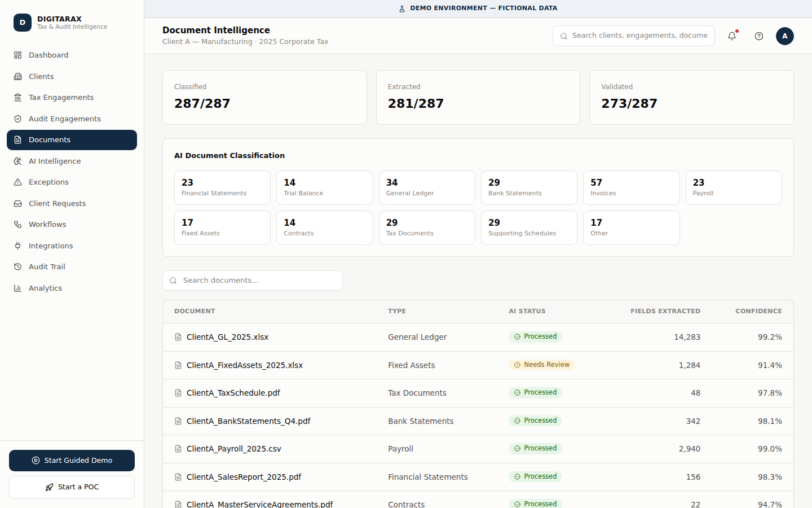Click the AI Intelligence brain icon
The height and width of the screenshot is (508, 812).
pos(17,161)
